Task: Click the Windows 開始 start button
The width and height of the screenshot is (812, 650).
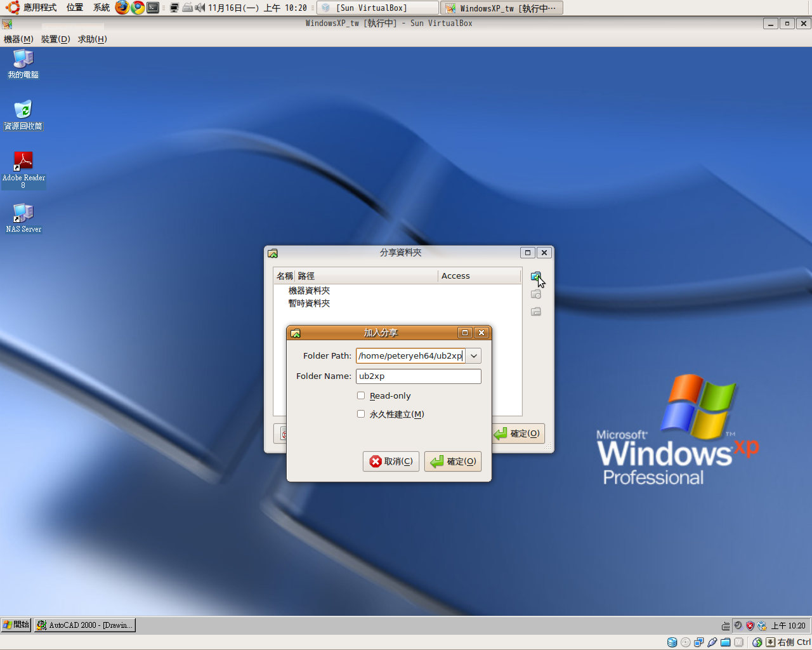Action: pyautogui.click(x=16, y=625)
